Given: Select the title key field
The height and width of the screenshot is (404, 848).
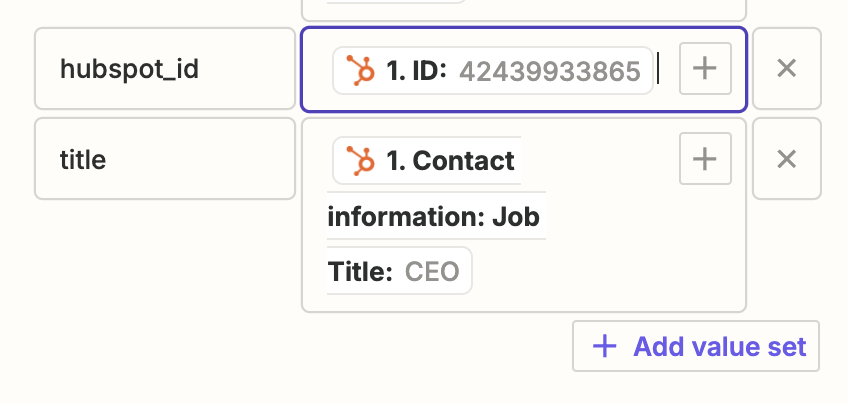Looking at the screenshot, I should (165, 158).
